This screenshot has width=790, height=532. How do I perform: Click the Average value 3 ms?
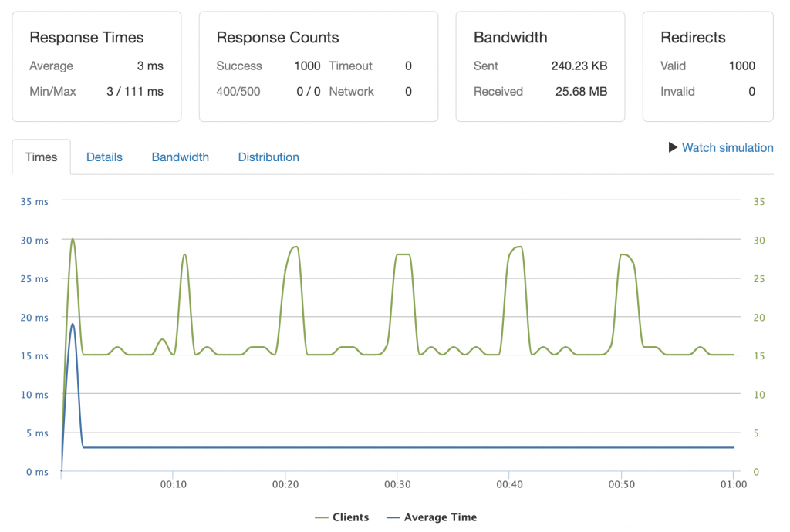(x=150, y=66)
